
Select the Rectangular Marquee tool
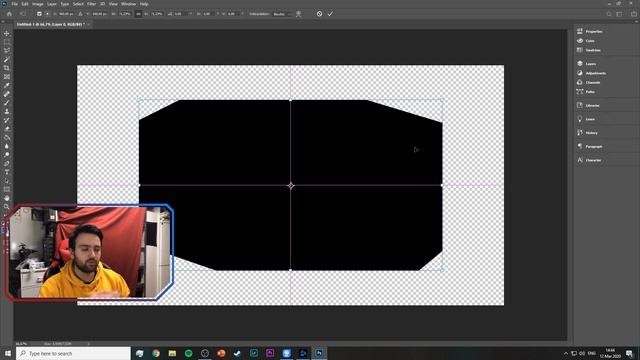7,42
